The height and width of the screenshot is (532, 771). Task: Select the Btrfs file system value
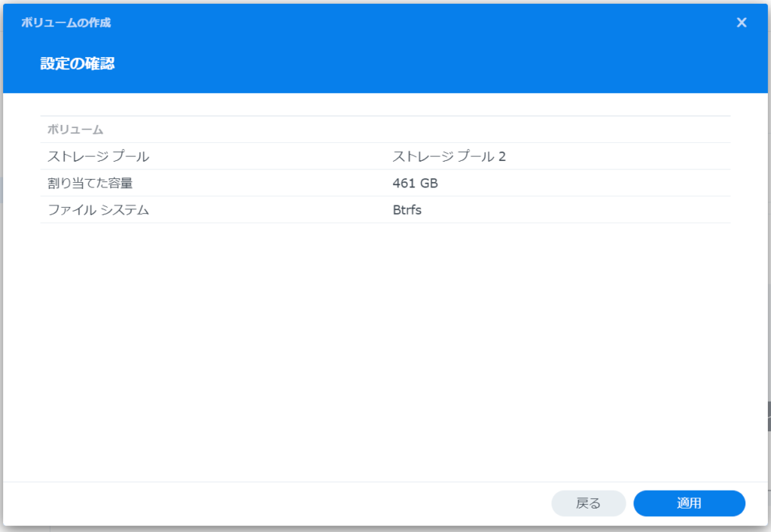[407, 210]
